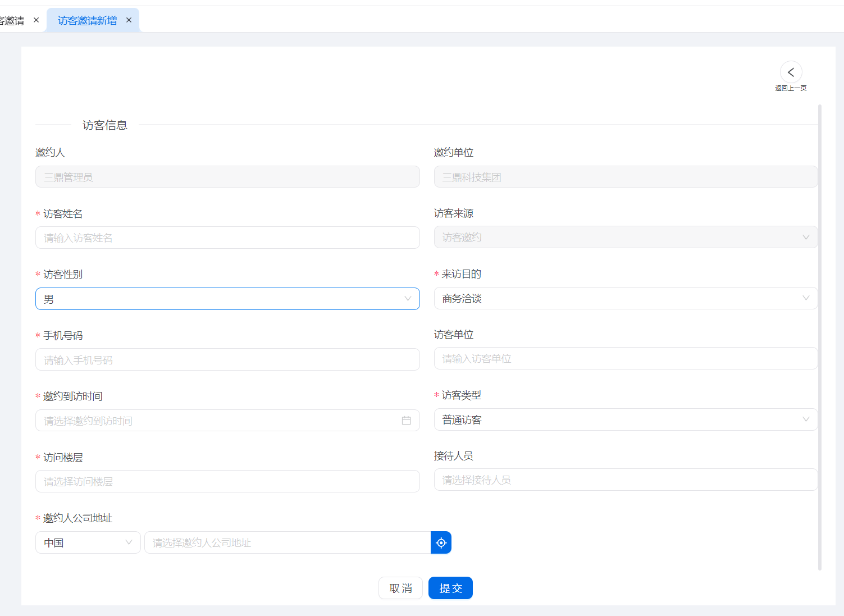Switch to the 访客邀请新增 tab
844x616 pixels.
pos(87,21)
